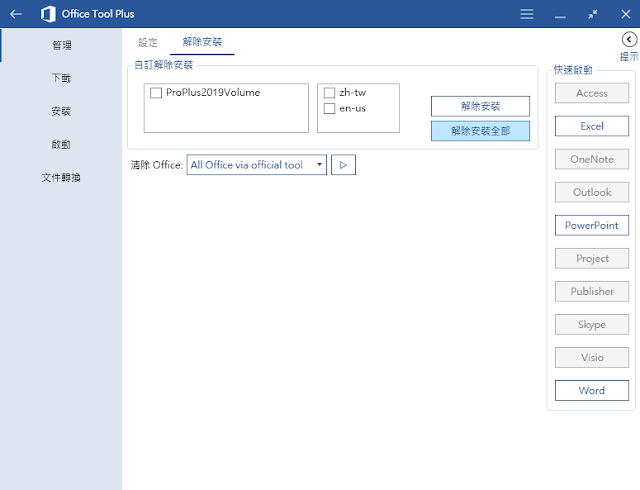Run the clean Office play button

tap(343, 165)
